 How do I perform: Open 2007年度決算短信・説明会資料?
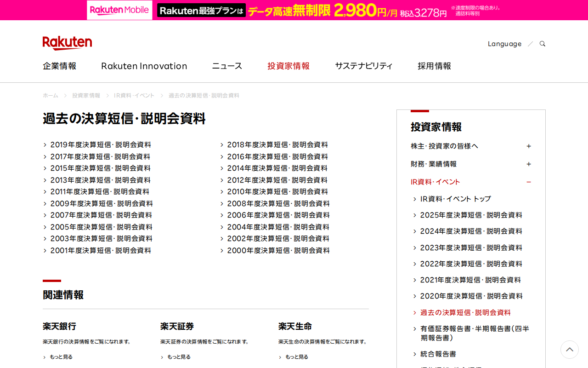point(101,215)
